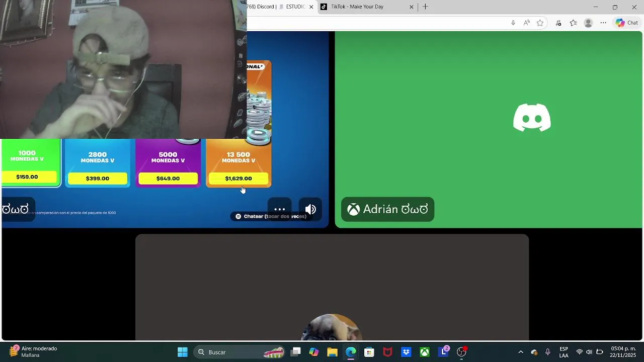Image resolution: width=644 pixels, height=362 pixels.
Task: Mute the stream volume speaker icon
Action: click(310, 209)
